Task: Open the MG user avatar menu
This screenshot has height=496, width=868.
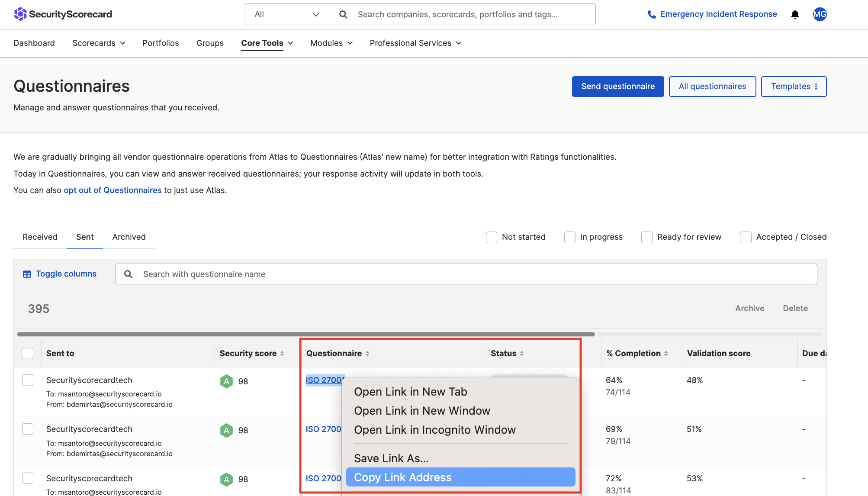Action: pos(820,14)
